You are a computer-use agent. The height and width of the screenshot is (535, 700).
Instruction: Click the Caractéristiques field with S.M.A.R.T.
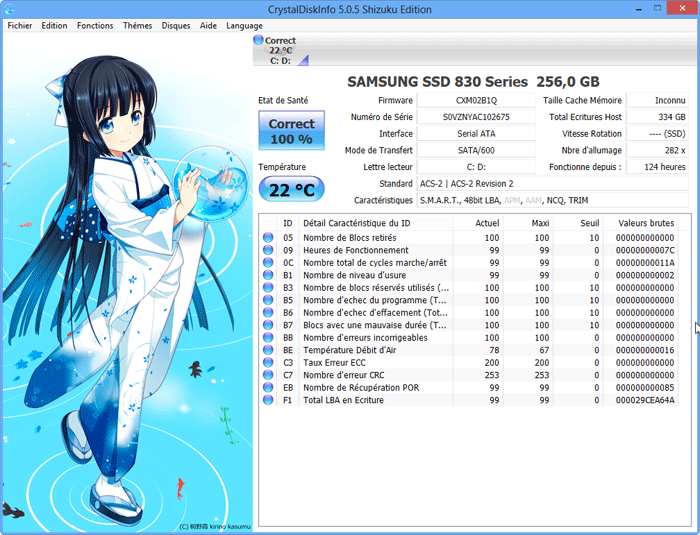(x=553, y=200)
